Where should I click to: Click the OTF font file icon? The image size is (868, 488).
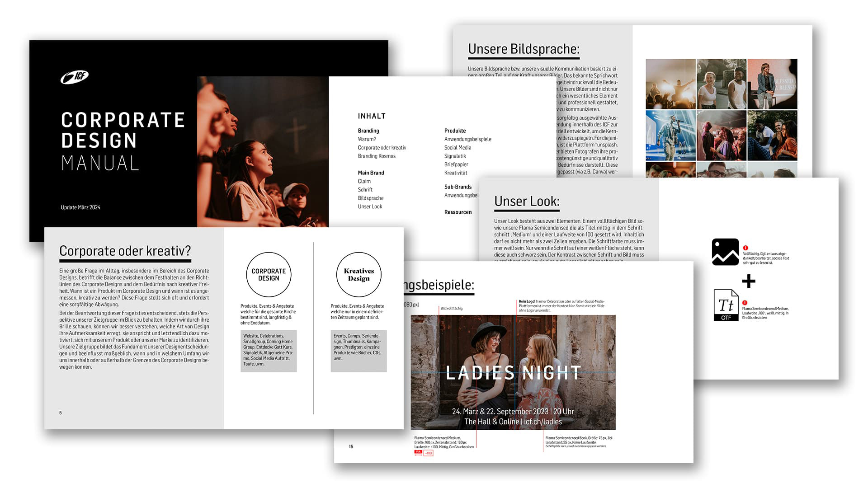pyautogui.click(x=726, y=305)
